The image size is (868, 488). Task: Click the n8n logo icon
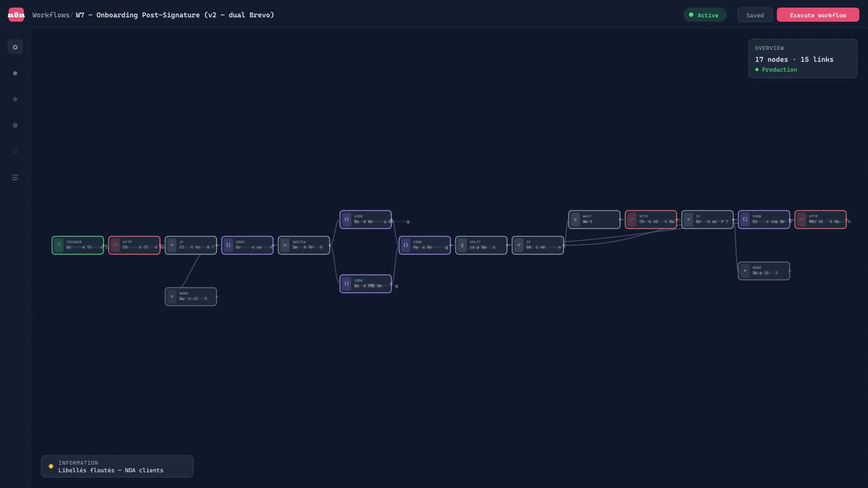click(16, 15)
